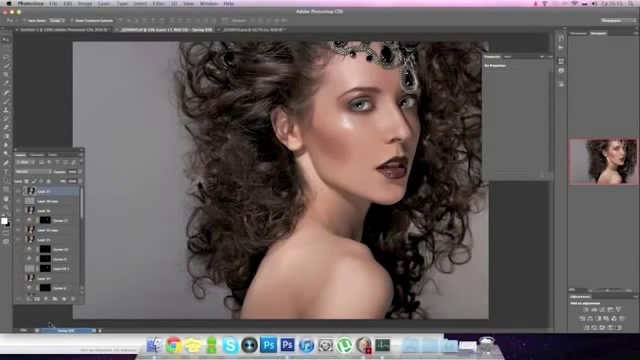Click the uTorrent icon in dock
Image resolution: width=640 pixels, height=360 pixels.
click(x=344, y=345)
